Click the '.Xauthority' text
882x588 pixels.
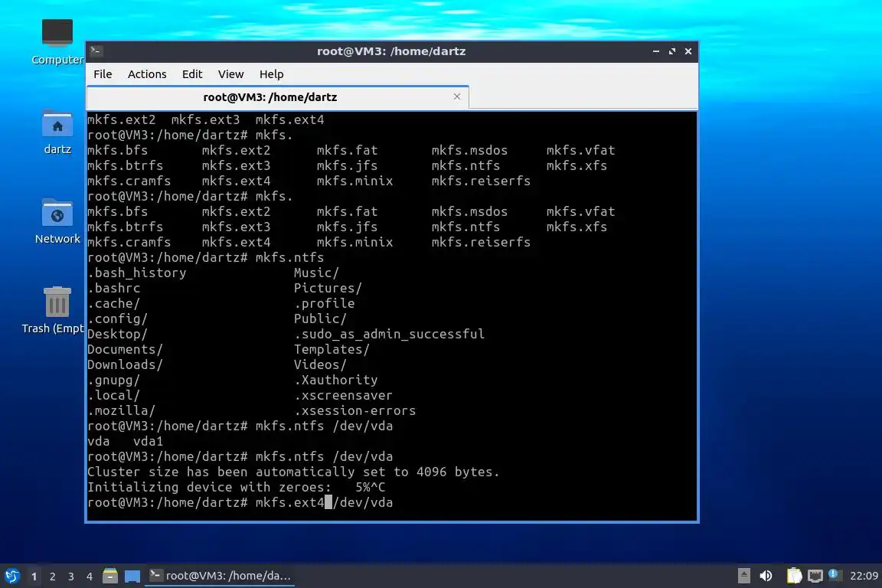pos(336,380)
